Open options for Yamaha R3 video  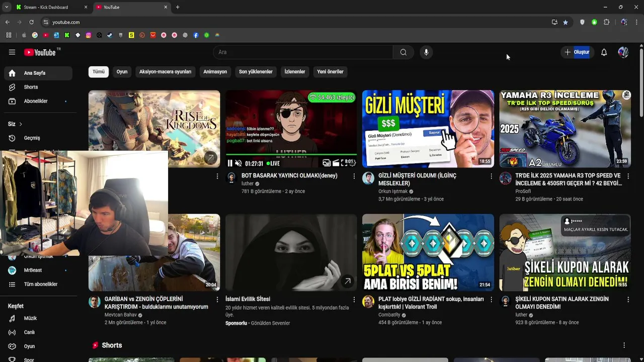[x=628, y=176]
